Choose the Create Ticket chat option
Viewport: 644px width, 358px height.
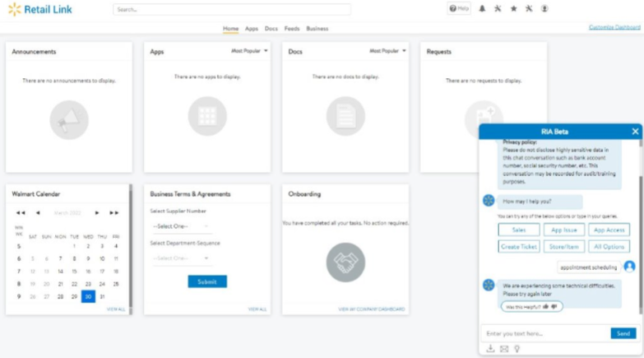tap(519, 247)
